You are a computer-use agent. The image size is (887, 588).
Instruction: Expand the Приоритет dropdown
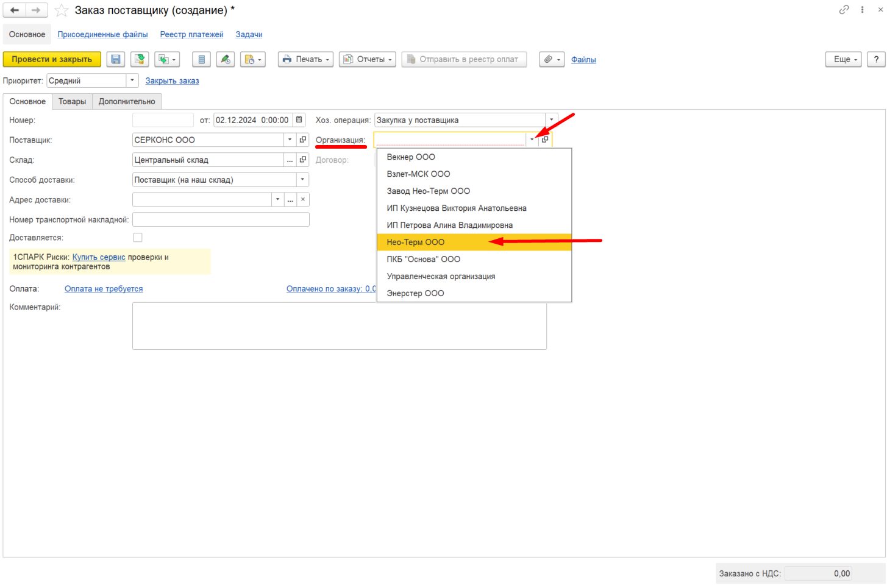coord(132,80)
